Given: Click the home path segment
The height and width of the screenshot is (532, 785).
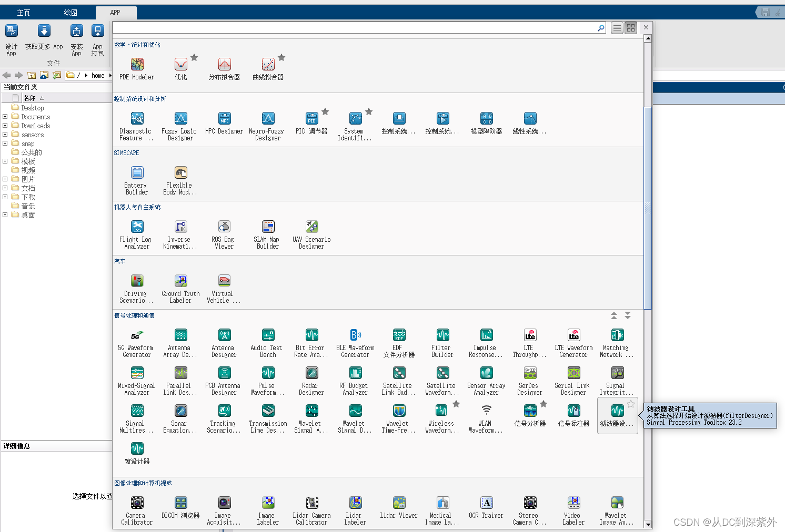Looking at the screenshot, I should pos(98,76).
